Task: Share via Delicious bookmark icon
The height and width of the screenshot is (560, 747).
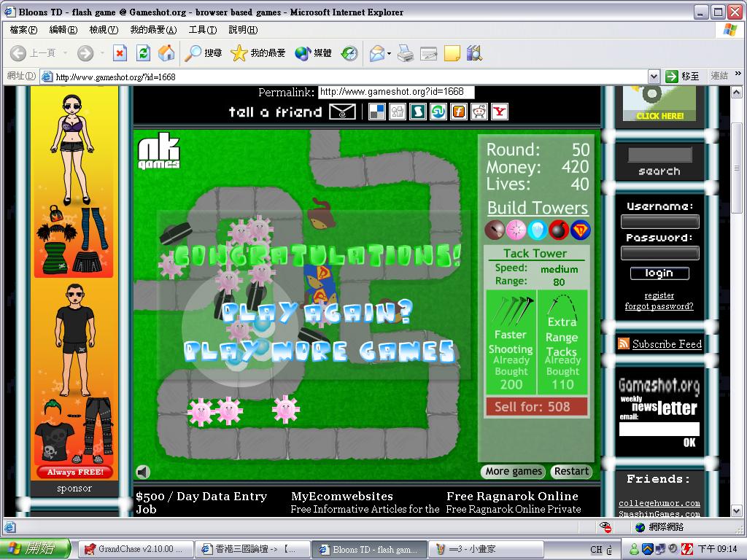Action: (x=377, y=112)
